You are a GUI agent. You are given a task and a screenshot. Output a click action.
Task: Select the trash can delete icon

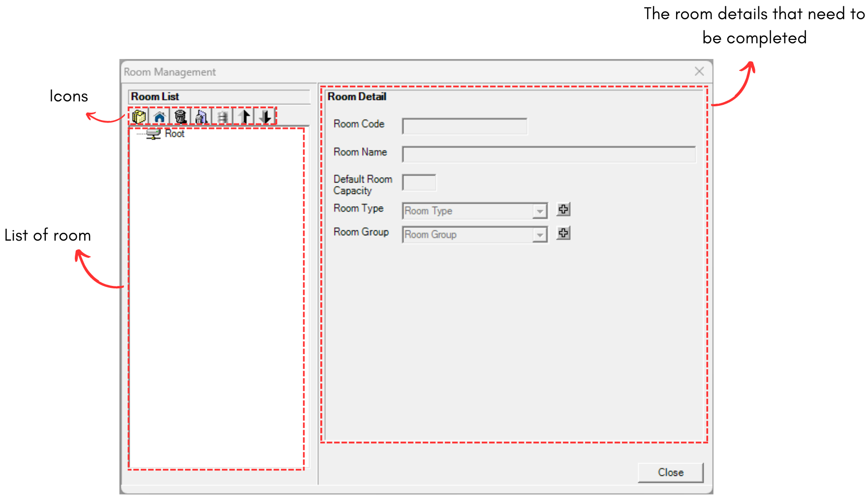pos(180,116)
